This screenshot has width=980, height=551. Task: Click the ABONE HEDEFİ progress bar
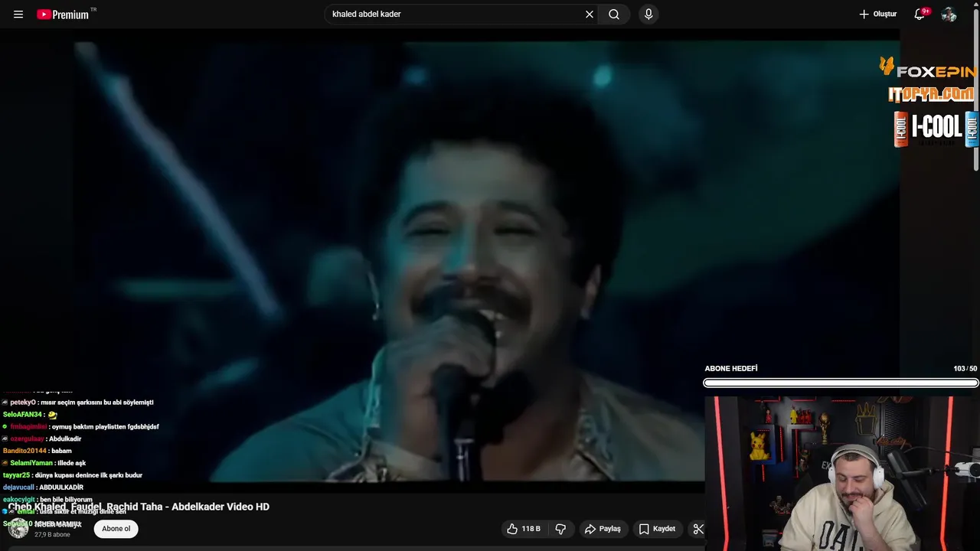(841, 383)
